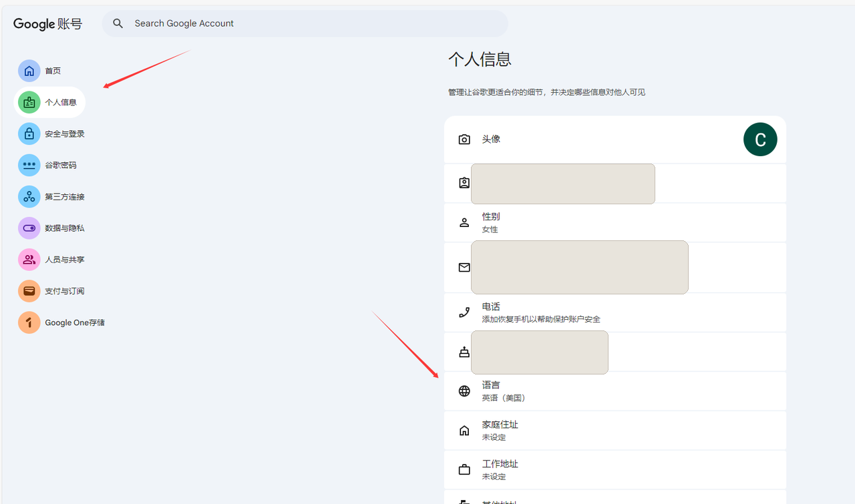Viewport: 855px width, 504px height.
Task: Click the 支付与订阅 card icon
Action: coord(29,291)
